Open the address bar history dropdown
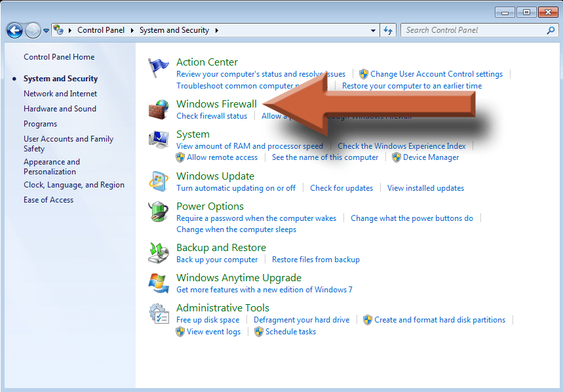The width and height of the screenshot is (563, 392). click(x=374, y=31)
